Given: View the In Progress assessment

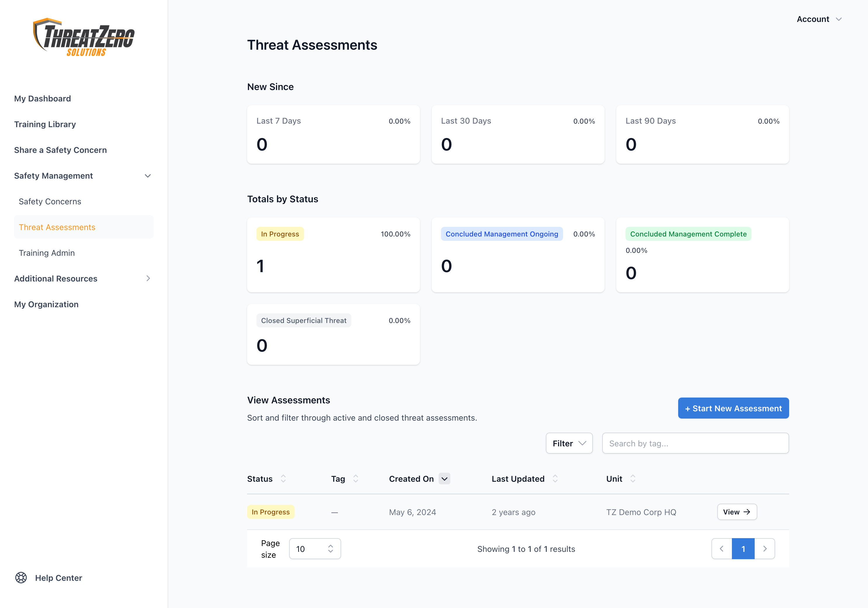Looking at the screenshot, I should 737,512.
